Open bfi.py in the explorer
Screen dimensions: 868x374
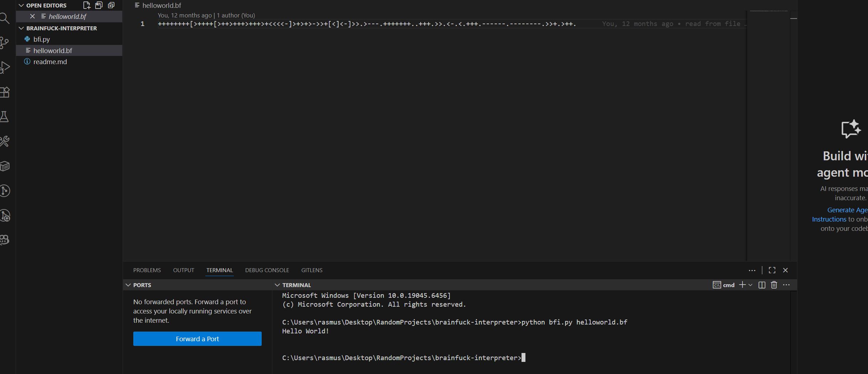(69, 39)
